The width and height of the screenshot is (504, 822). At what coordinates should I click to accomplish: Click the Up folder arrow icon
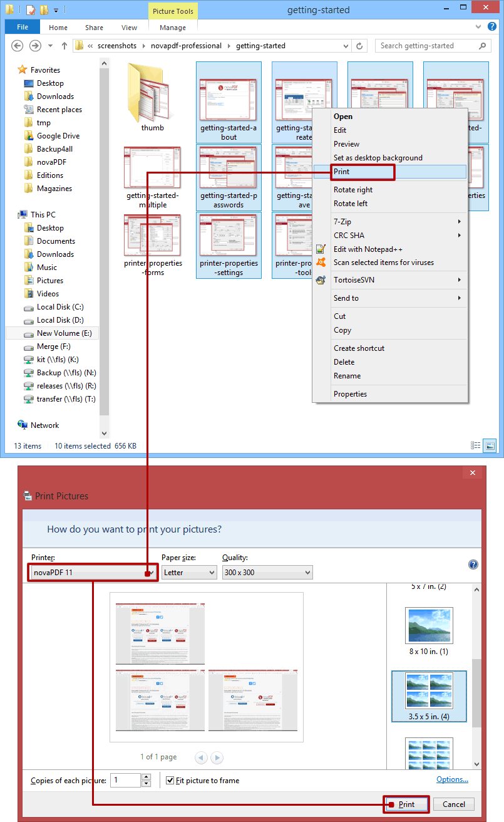[x=64, y=46]
